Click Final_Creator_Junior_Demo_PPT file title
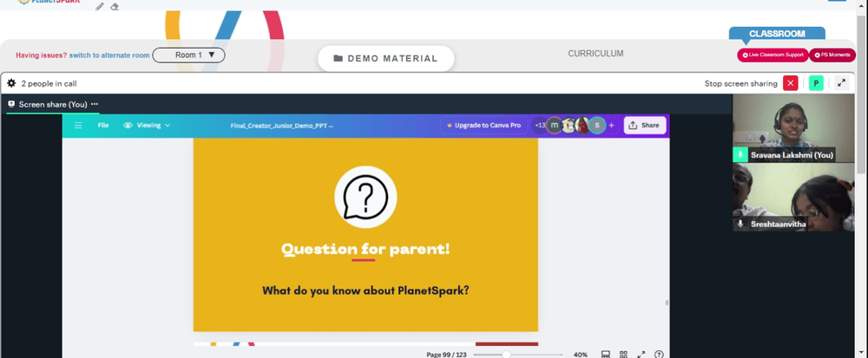The width and height of the screenshot is (868, 358). click(x=282, y=126)
